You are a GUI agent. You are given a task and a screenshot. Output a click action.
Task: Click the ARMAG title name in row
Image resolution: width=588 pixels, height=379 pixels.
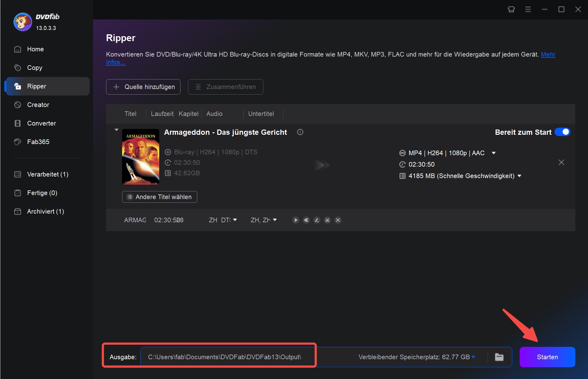pyautogui.click(x=135, y=220)
